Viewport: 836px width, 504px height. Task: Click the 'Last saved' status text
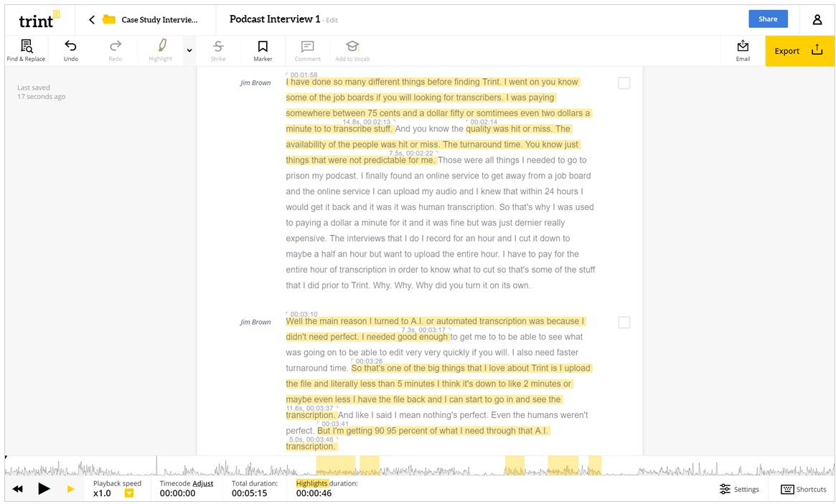pos(34,87)
